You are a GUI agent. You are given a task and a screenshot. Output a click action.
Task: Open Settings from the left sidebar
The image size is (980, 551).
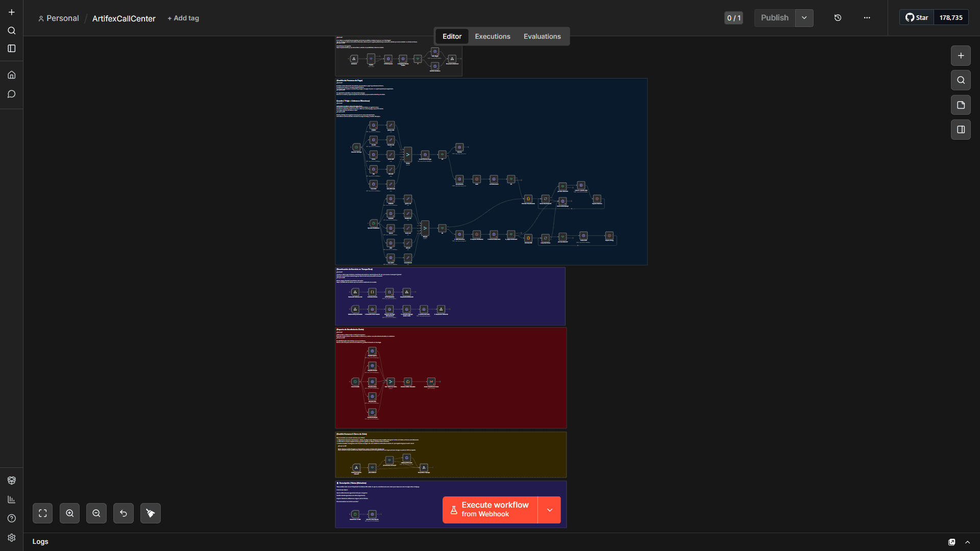point(11,538)
